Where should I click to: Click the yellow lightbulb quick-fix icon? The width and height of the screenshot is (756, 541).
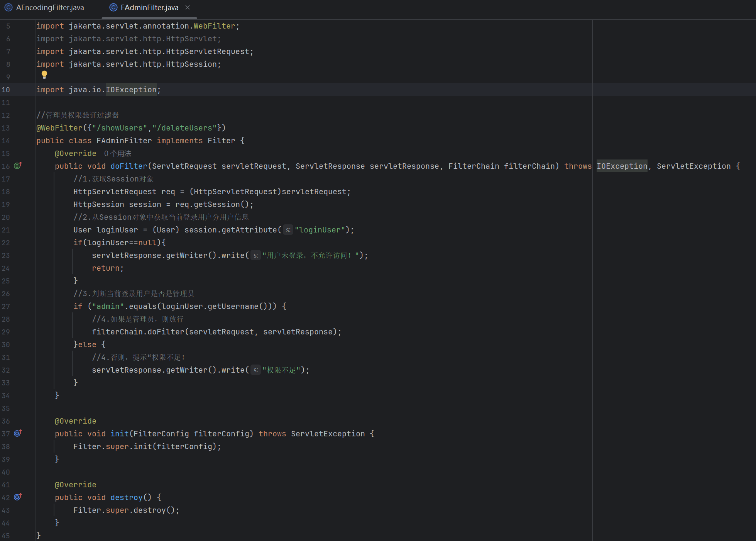(x=44, y=75)
